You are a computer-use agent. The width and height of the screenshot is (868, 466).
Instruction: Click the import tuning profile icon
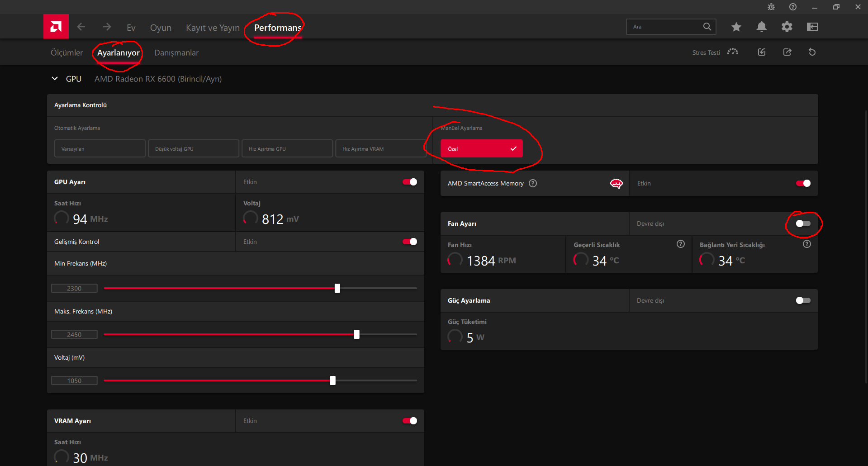click(762, 52)
